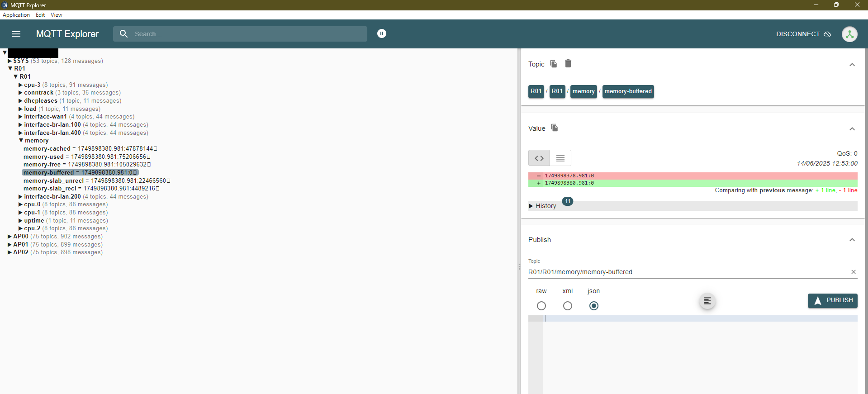
Task: Expand the cpu-3 topic node
Action: (20, 85)
